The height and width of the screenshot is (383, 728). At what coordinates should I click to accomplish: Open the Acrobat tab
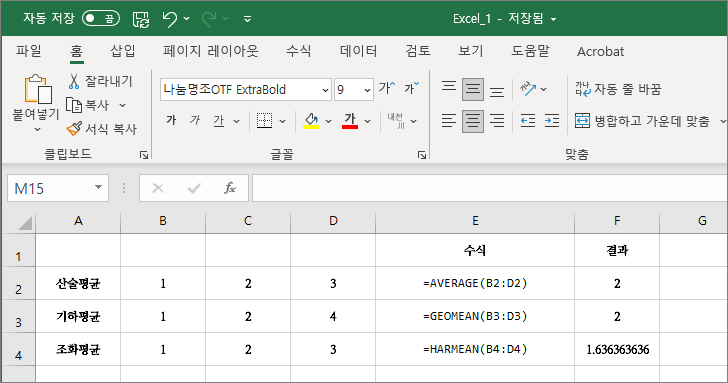coord(600,52)
